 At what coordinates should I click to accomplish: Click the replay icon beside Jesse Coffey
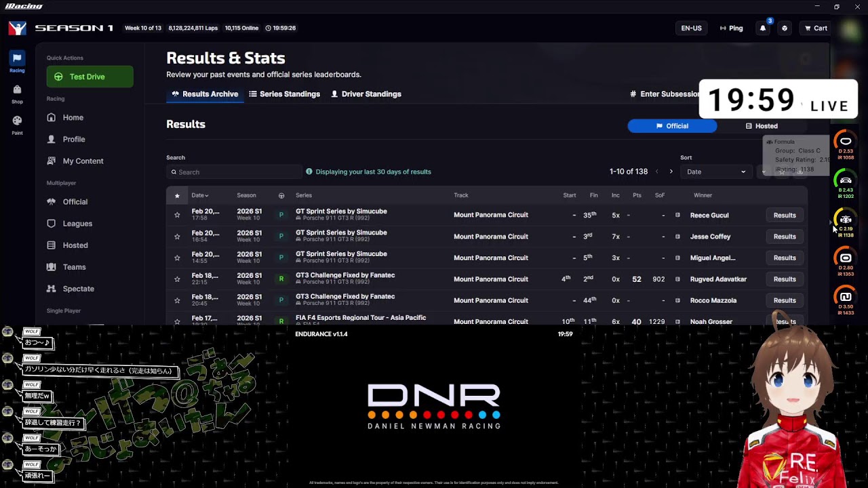677,237
